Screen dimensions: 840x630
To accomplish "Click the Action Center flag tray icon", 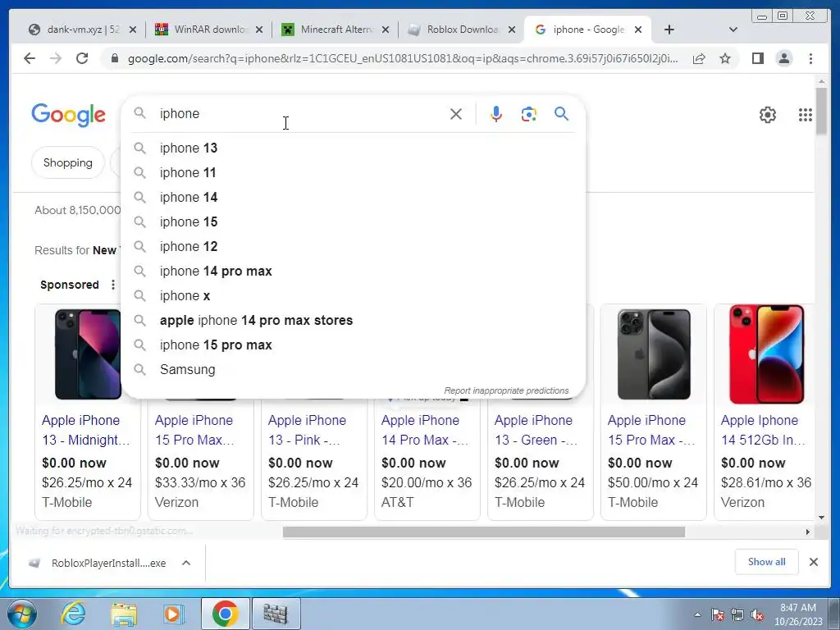I will tap(717, 615).
